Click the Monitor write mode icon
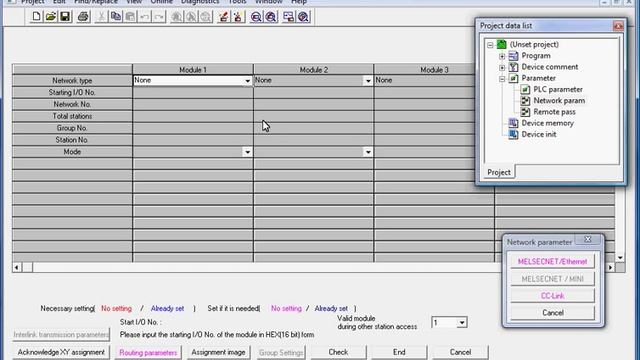The width and height of the screenshot is (640, 360). tap(271, 17)
